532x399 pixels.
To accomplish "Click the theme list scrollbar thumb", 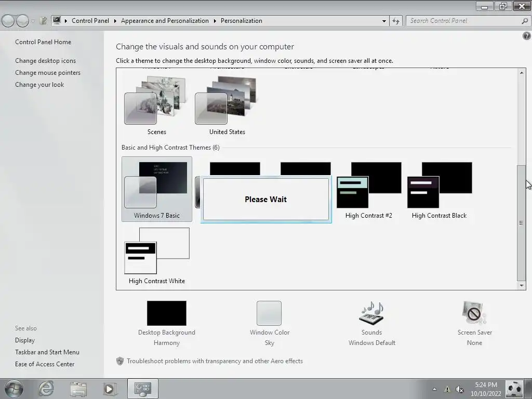I will pos(521,222).
